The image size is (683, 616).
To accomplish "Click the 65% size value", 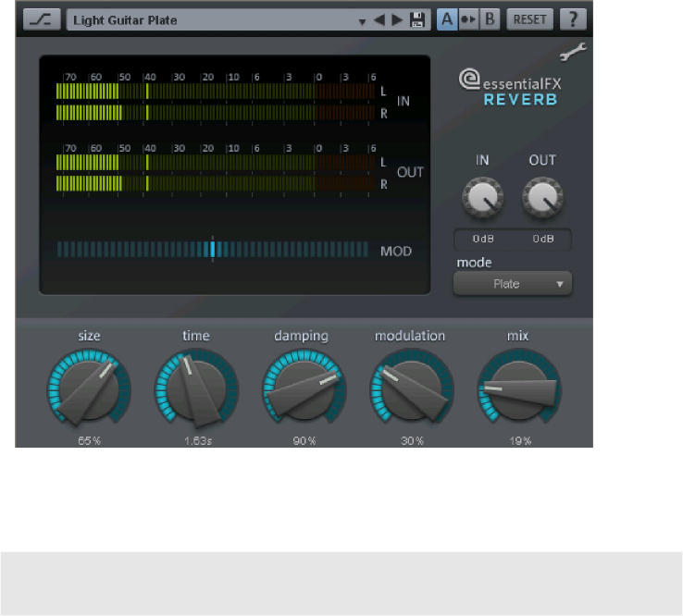I will click(89, 440).
